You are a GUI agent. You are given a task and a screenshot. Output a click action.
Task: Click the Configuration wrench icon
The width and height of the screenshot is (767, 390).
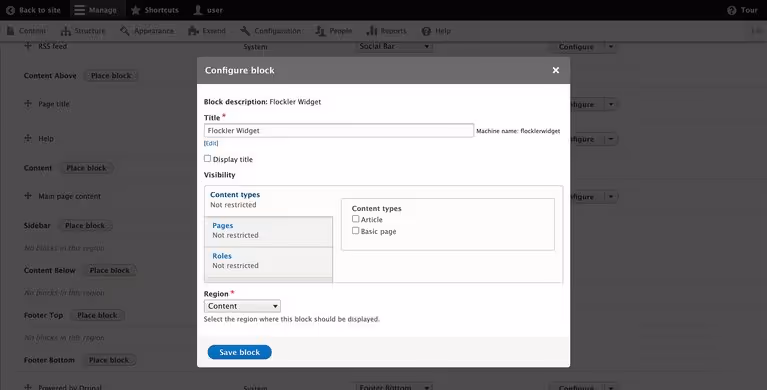point(245,31)
